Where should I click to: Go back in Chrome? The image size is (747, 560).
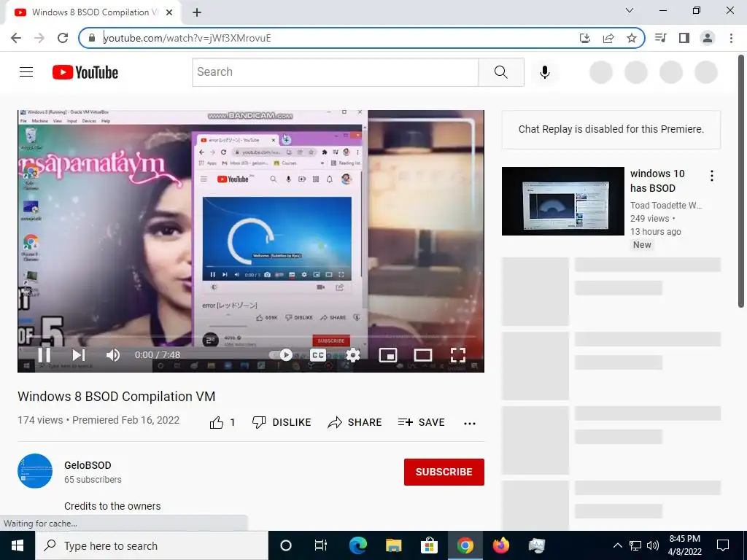(x=16, y=38)
